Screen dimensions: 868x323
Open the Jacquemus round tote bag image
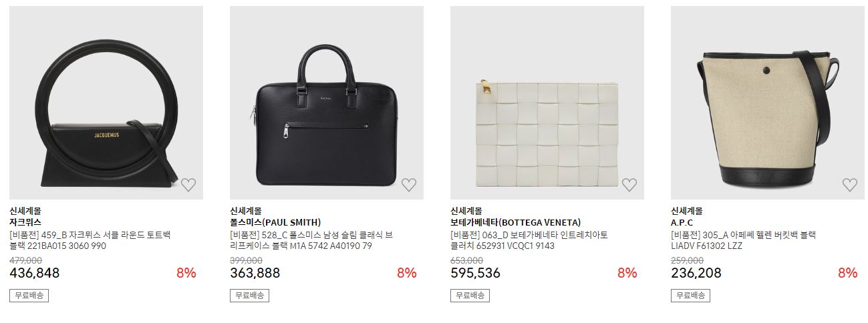[x=106, y=103]
